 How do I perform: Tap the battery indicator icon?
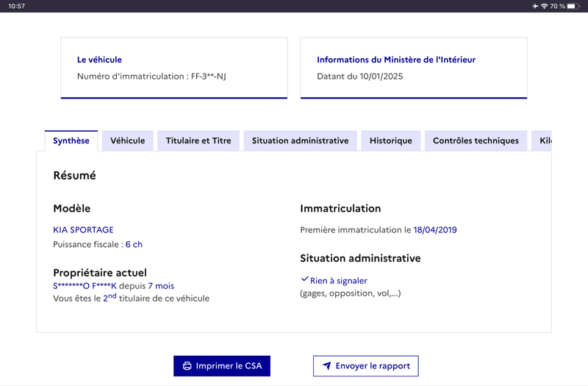pyautogui.click(x=573, y=6)
